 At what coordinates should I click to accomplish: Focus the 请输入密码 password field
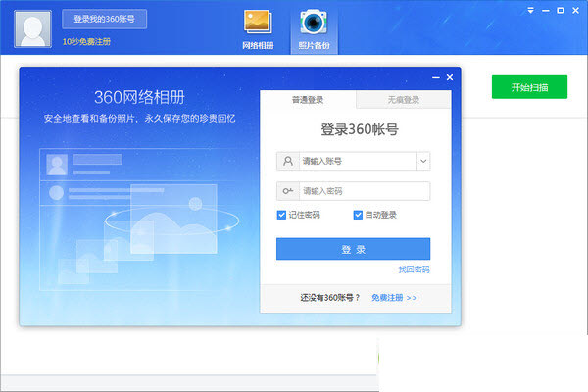(x=365, y=191)
